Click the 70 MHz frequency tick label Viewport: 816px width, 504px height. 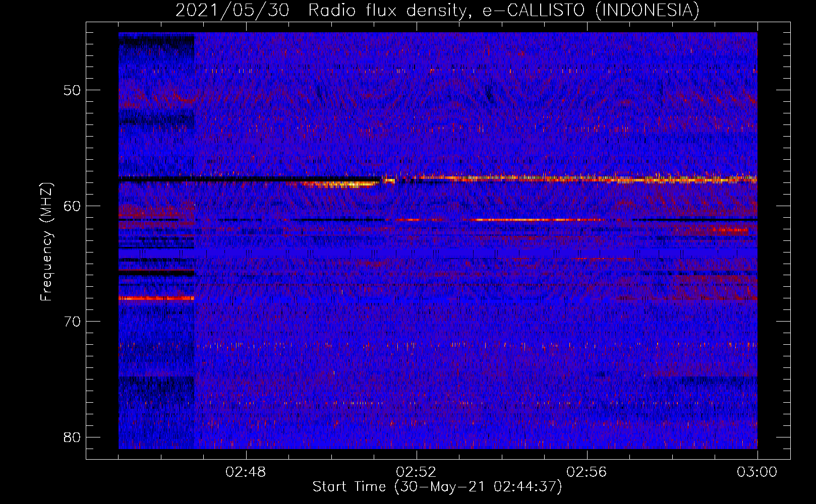coord(72,322)
